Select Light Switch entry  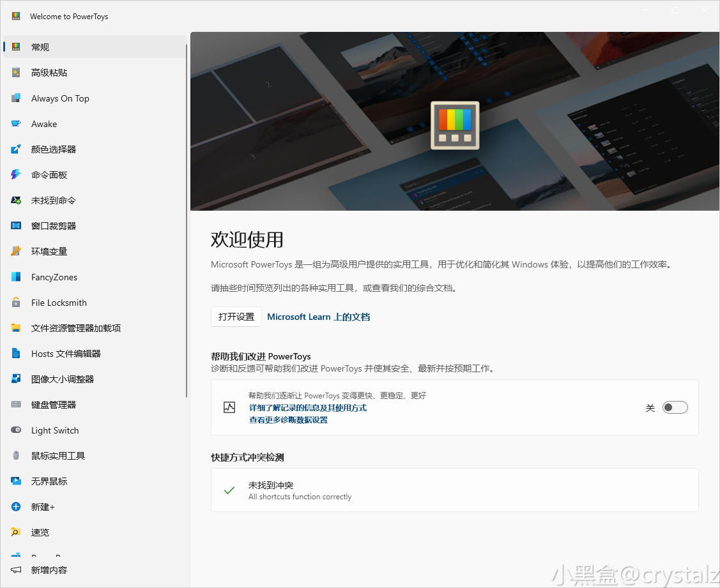click(95, 430)
